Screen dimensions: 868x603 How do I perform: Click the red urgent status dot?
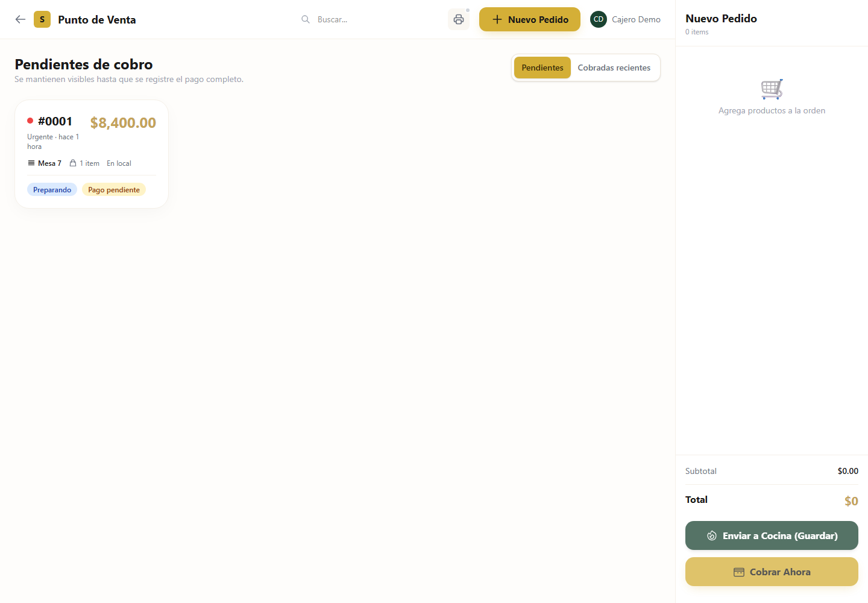[30, 121]
